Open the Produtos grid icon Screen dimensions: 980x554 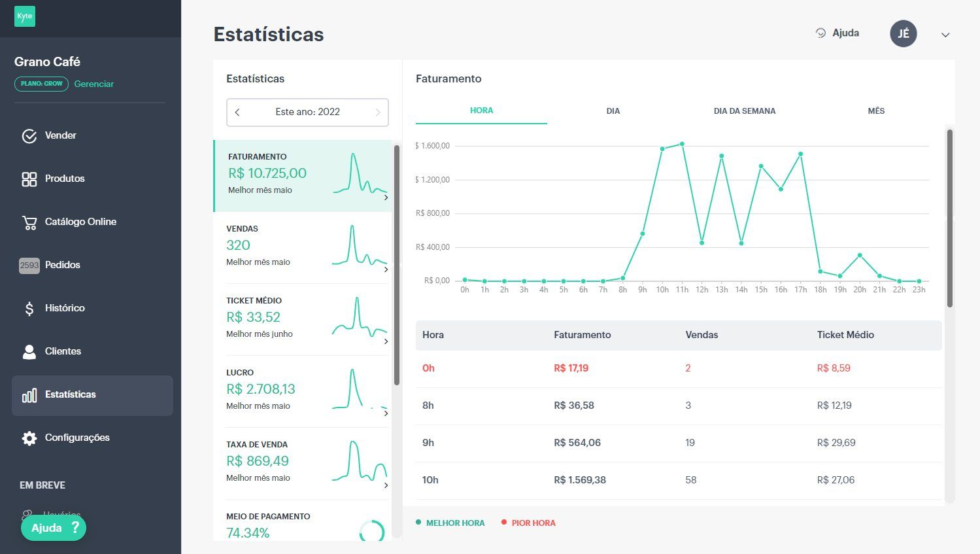coord(29,179)
